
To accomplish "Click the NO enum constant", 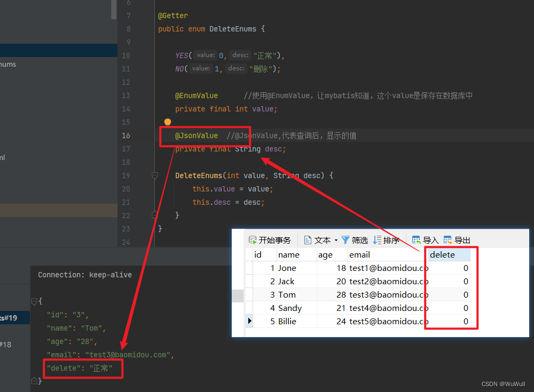I will (179, 69).
